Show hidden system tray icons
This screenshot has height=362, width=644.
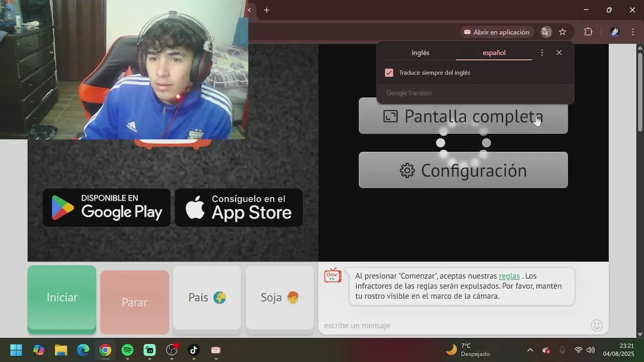tap(530, 350)
